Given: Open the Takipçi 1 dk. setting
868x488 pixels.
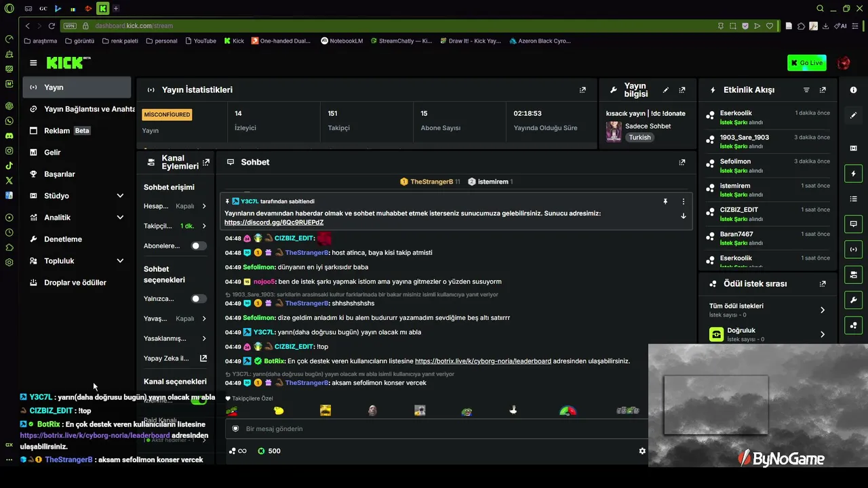Looking at the screenshot, I should click(x=175, y=226).
